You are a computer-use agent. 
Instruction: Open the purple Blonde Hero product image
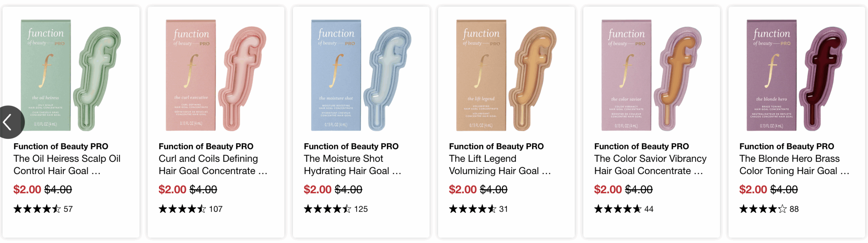(796, 75)
